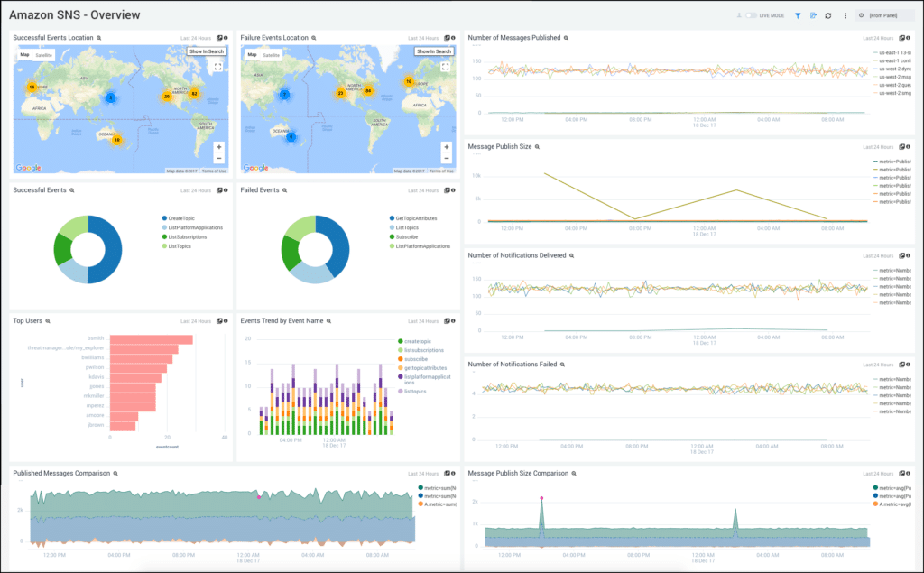Click the magnifier icon next to Successful Events Location

coord(99,38)
